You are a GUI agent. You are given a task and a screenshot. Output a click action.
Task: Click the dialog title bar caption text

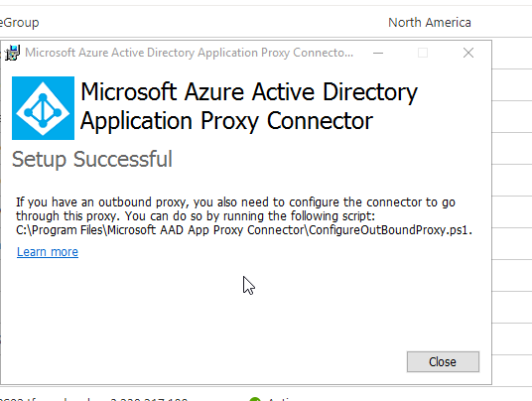(189, 53)
